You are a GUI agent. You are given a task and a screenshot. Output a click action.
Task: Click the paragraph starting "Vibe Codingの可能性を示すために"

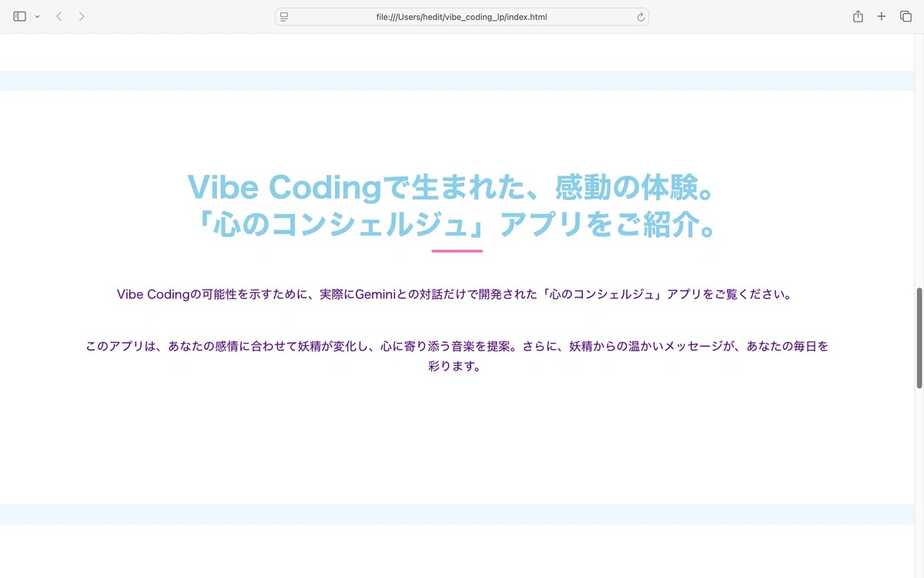(457, 294)
